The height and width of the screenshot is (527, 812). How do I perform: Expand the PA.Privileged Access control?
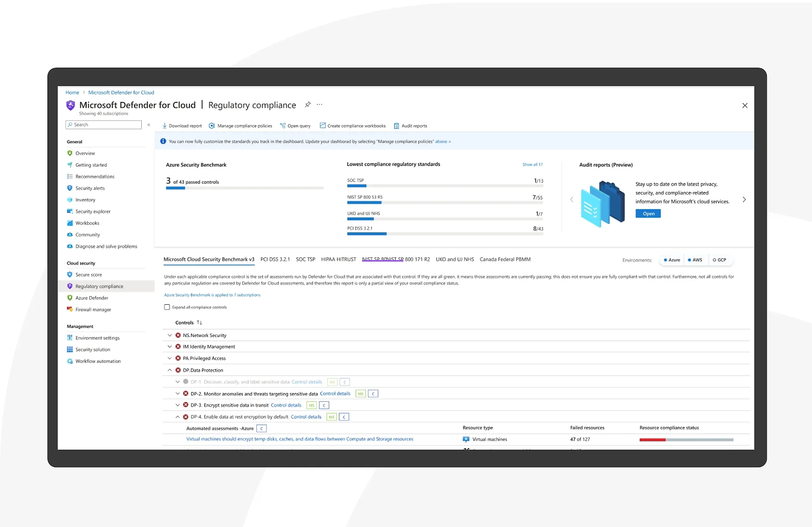(x=170, y=358)
